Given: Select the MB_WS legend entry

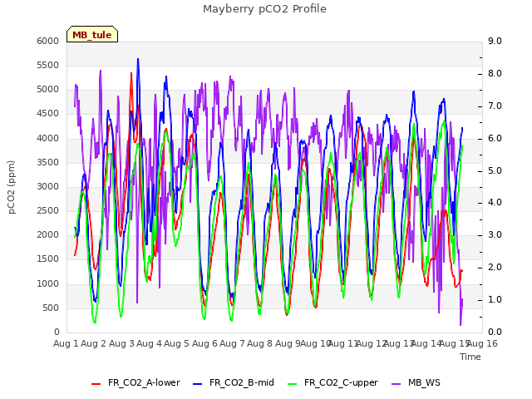Looking at the screenshot, I should pos(416,382).
